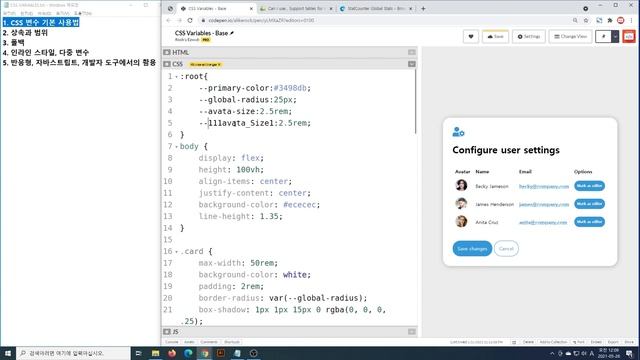Open the CSS editor settings gear

[167, 64]
